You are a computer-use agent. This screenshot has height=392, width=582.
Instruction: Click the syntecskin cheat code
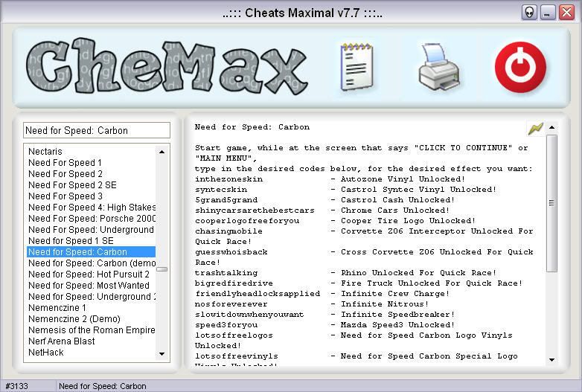pyautogui.click(x=221, y=190)
